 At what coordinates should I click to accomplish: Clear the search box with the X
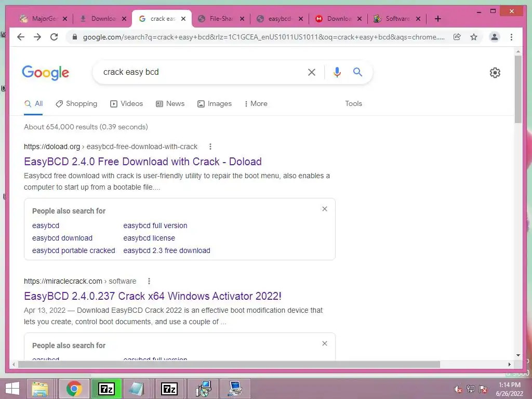pyautogui.click(x=312, y=72)
